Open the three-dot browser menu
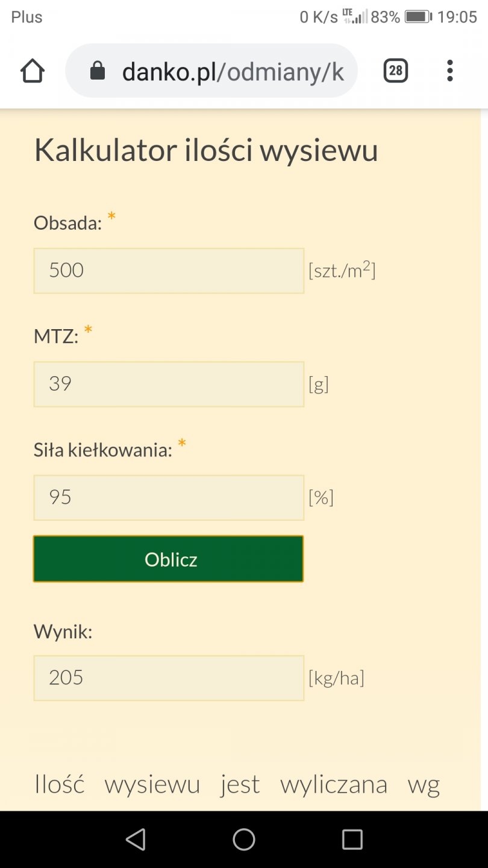This screenshot has width=488, height=868. pyautogui.click(x=449, y=71)
